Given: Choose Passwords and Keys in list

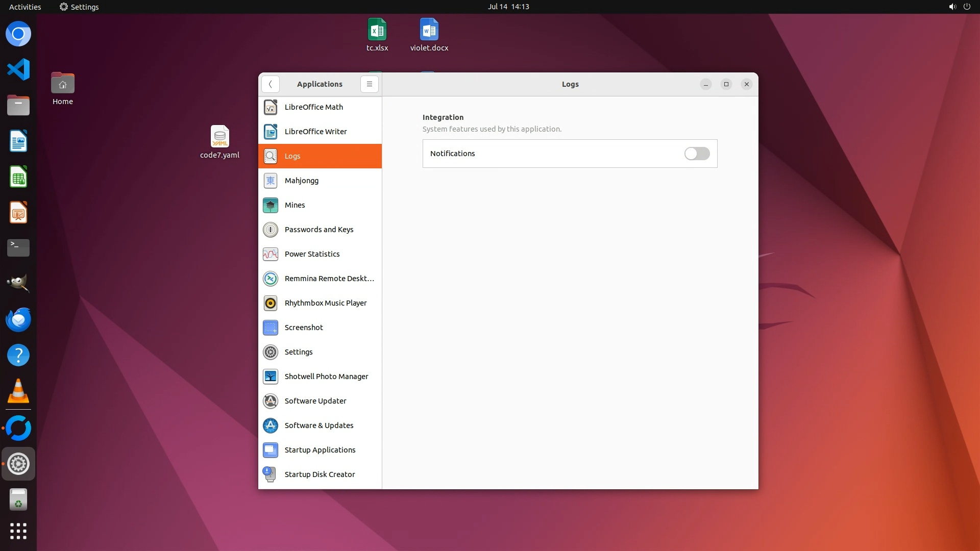Looking at the screenshot, I should coord(320,230).
